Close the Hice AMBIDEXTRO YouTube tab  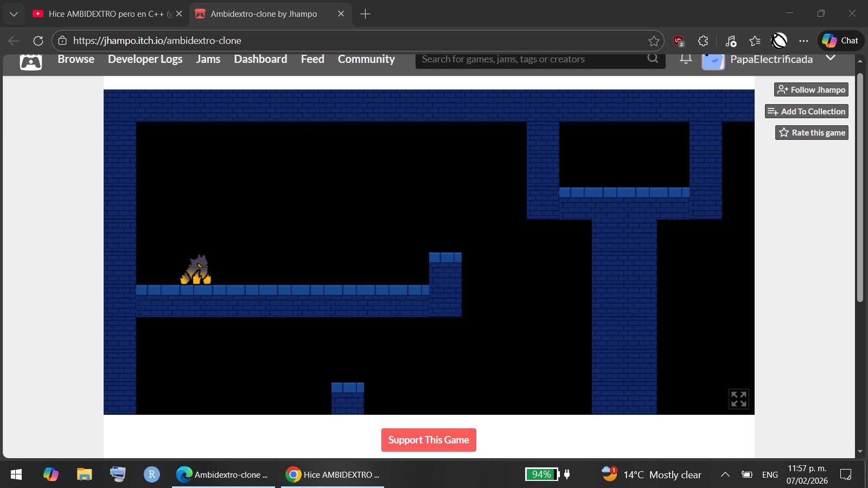click(179, 14)
